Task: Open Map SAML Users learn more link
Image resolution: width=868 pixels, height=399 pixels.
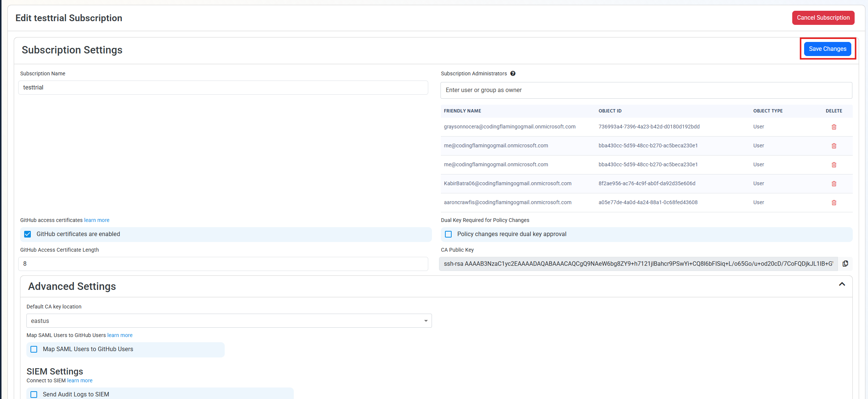Action: click(120, 335)
